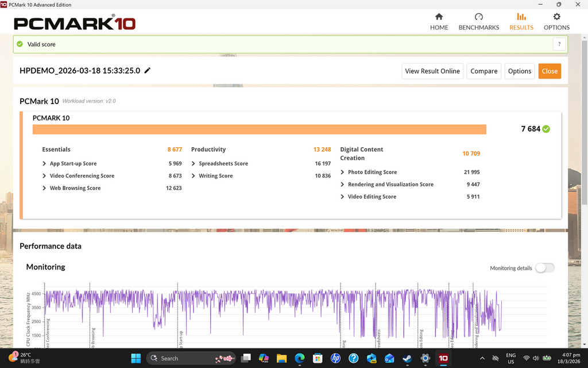This screenshot has width=588, height=368.
Task: Click the View Result Online button
Action: [x=432, y=71]
